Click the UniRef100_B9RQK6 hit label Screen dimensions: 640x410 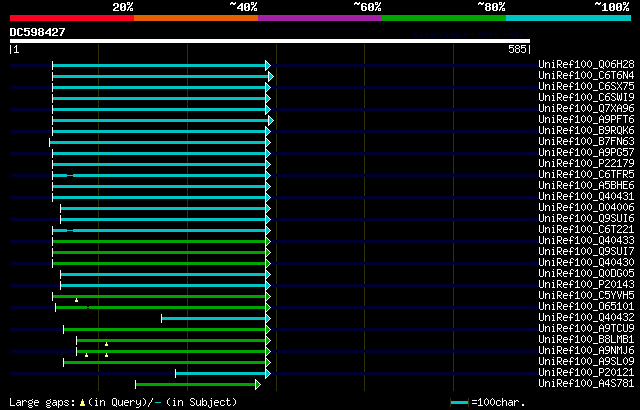[587, 131]
